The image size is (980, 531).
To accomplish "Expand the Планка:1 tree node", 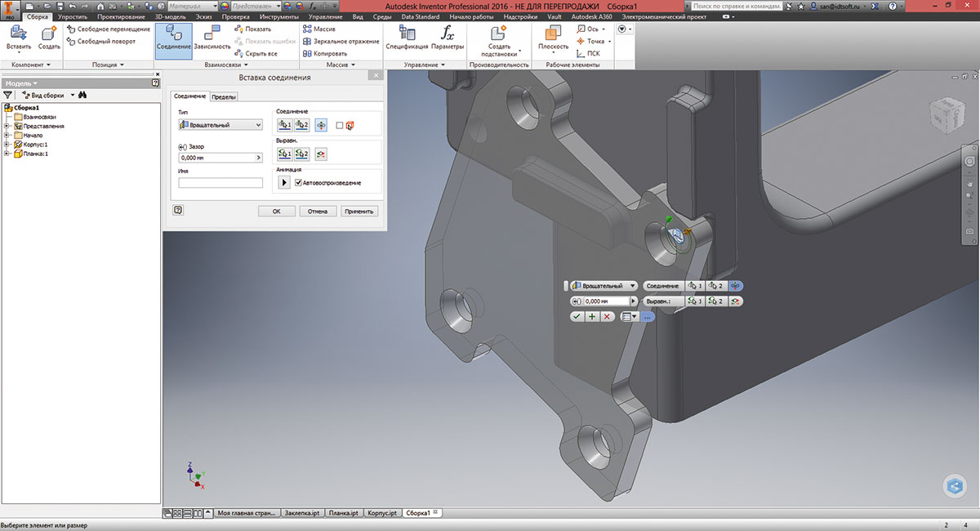I will pos(7,154).
